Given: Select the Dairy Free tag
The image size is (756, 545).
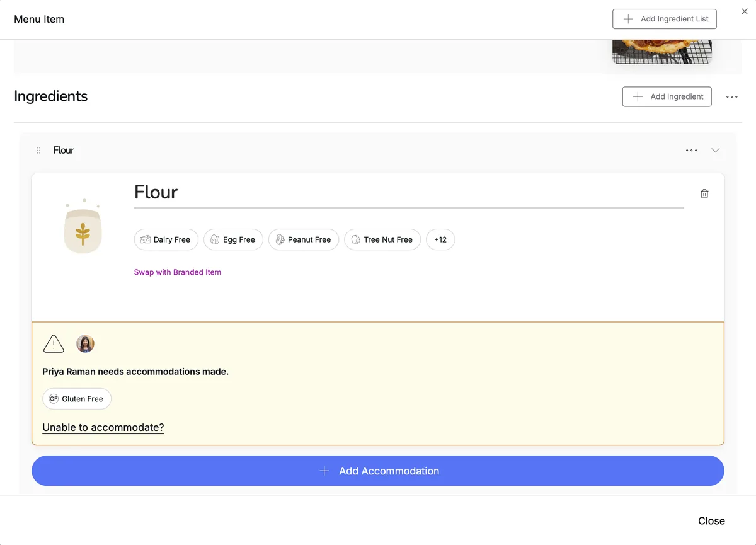Looking at the screenshot, I should point(166,239).
